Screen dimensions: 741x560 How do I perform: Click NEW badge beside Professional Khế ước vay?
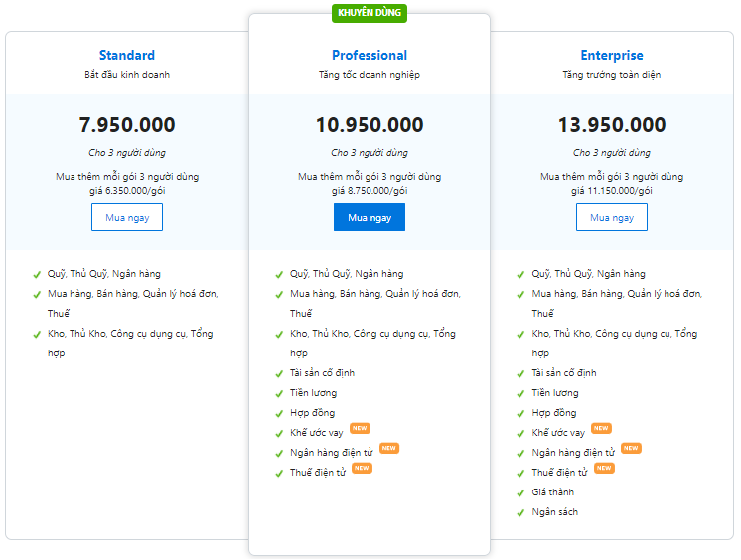[x=361, y=428]
